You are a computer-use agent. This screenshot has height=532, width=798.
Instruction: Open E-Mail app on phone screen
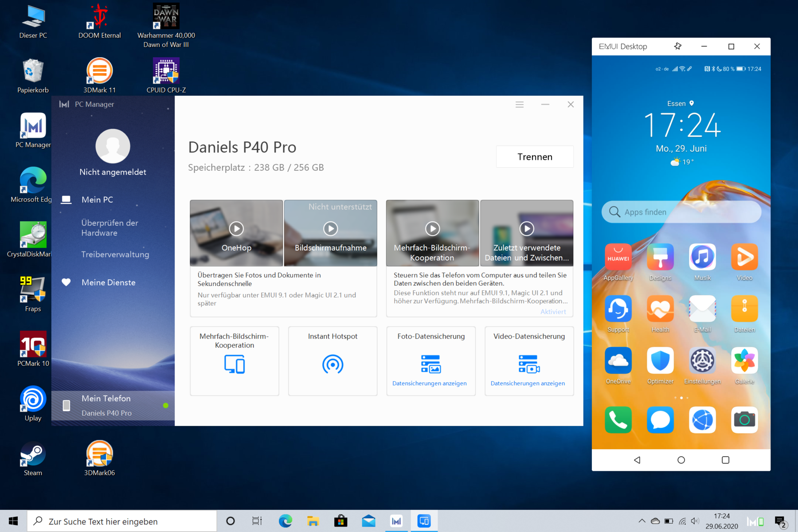tap(702, 309)
